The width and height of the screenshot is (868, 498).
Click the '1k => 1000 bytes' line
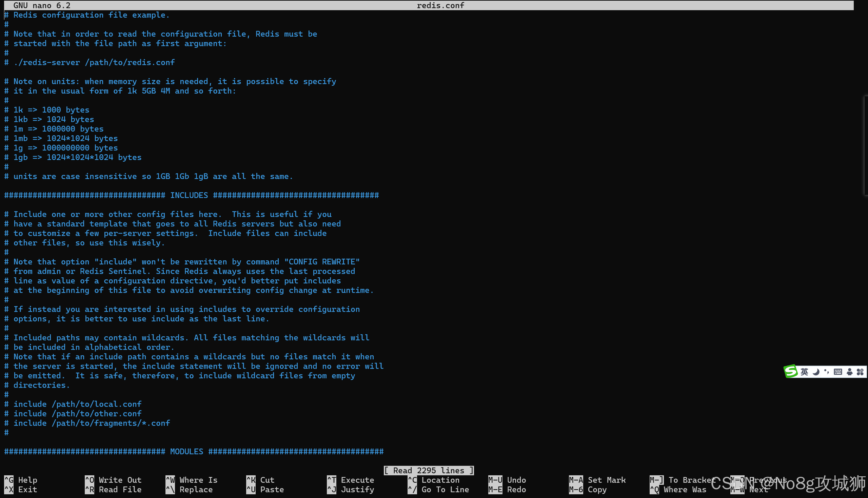tap(47, 110)
